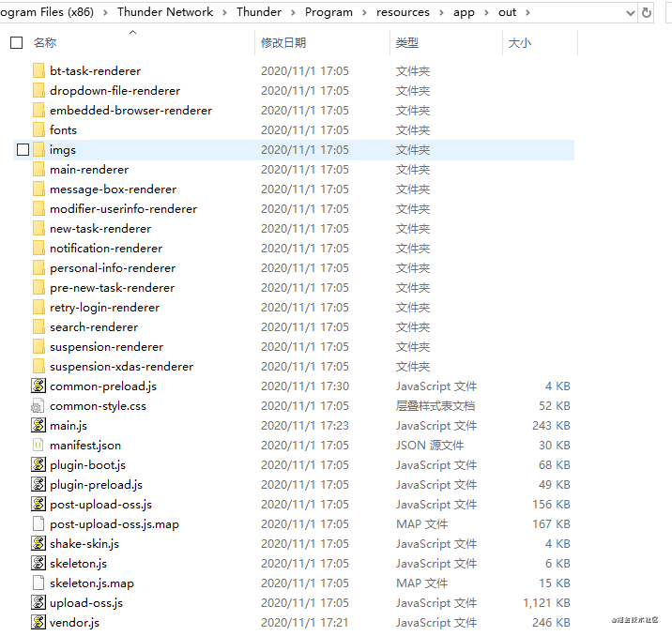
Task: Click the search-renderer folder icon
Action: (38, 326)
